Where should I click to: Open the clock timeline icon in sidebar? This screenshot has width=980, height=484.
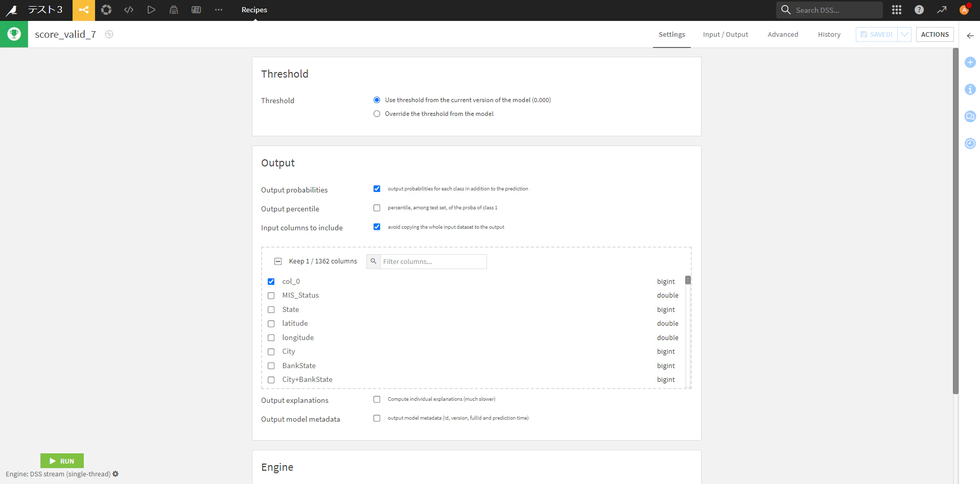coord(970,143)
